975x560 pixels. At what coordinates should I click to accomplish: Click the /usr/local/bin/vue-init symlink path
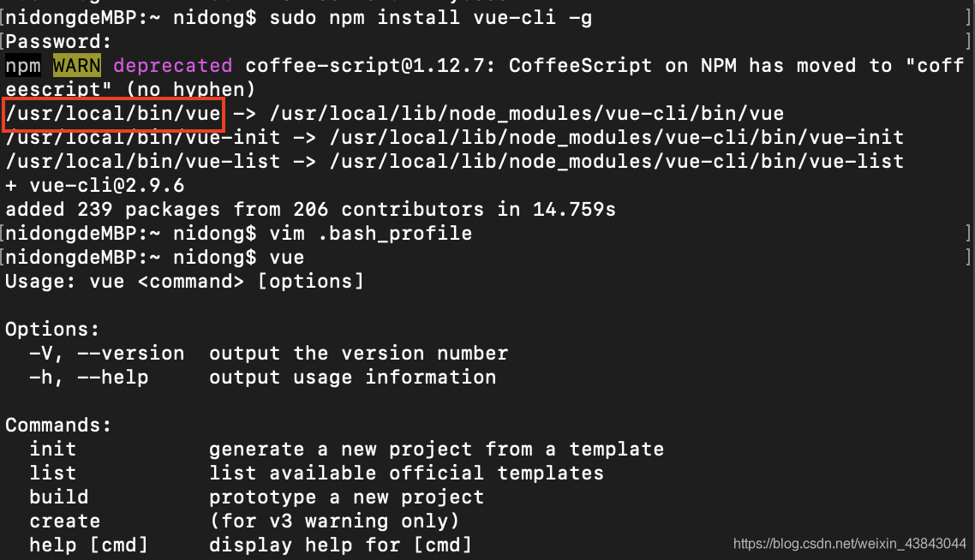[143, 137]
